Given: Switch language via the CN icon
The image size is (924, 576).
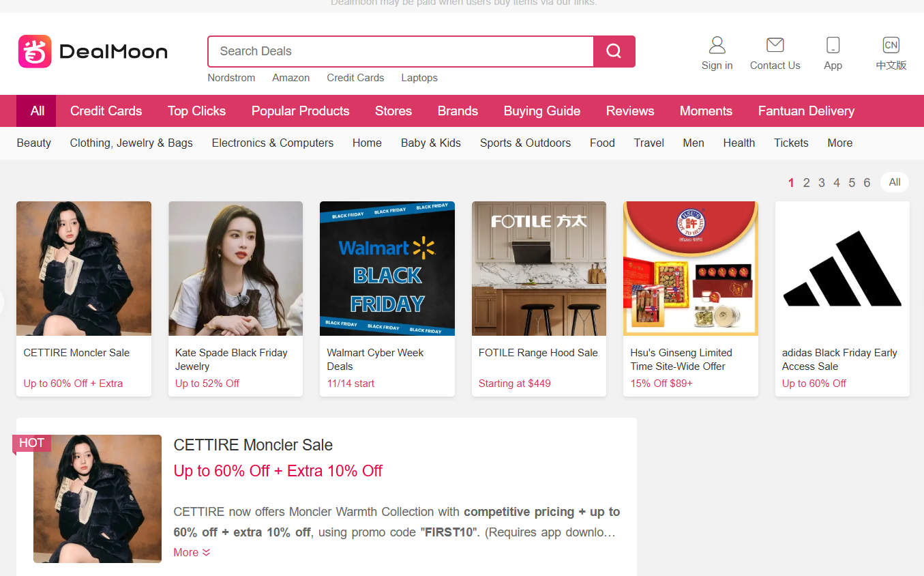Looking at the screenshot, I should coord(891,46).
